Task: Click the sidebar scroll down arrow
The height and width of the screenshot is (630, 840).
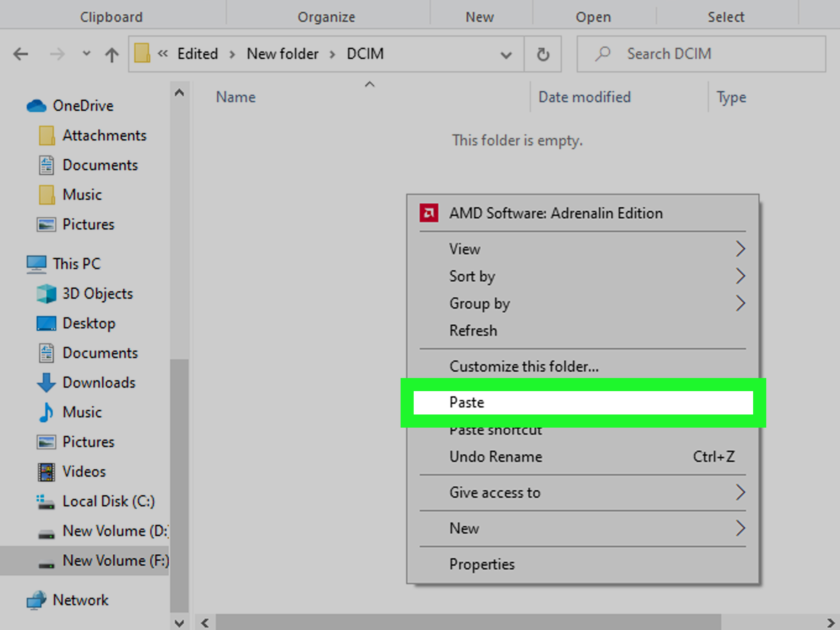Action: point(179,623)
